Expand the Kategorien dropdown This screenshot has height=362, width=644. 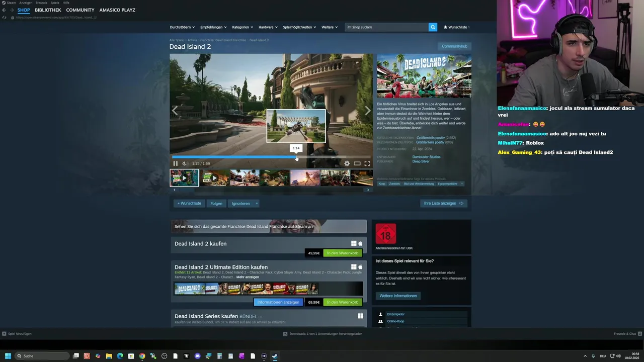(243, 27)
